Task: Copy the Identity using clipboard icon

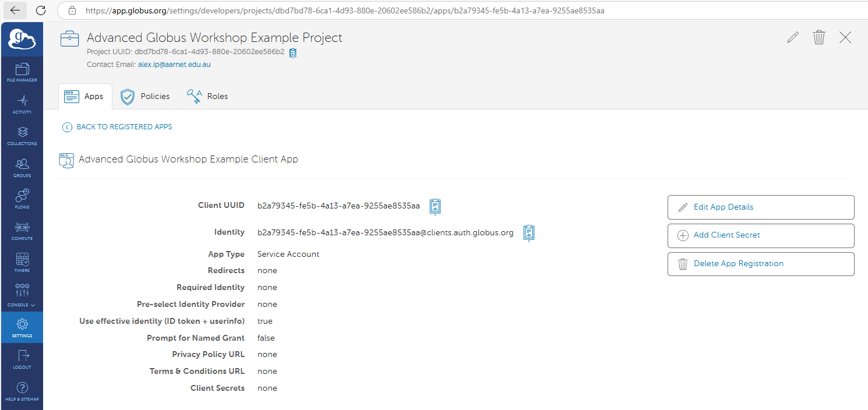Action: pos(528,233)
